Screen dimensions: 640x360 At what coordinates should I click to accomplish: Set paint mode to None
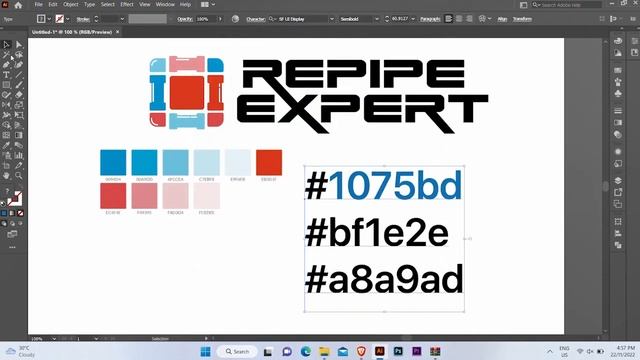click(x=20, y=213)
